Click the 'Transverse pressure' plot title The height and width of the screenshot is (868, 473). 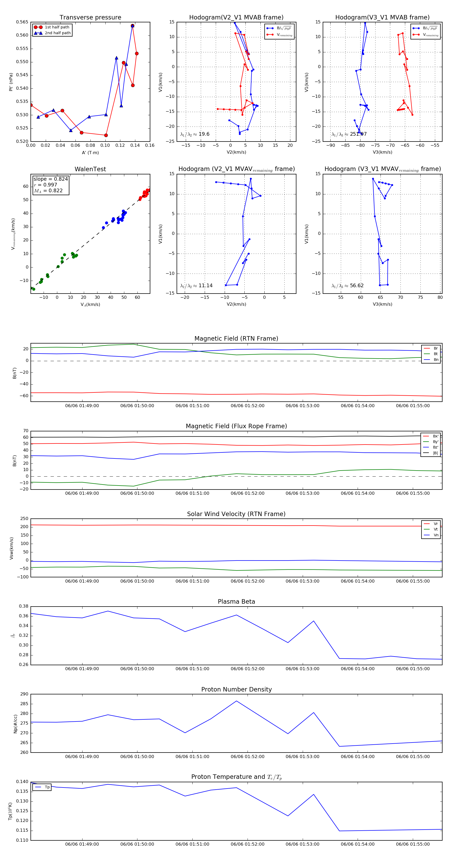point(90,18)
